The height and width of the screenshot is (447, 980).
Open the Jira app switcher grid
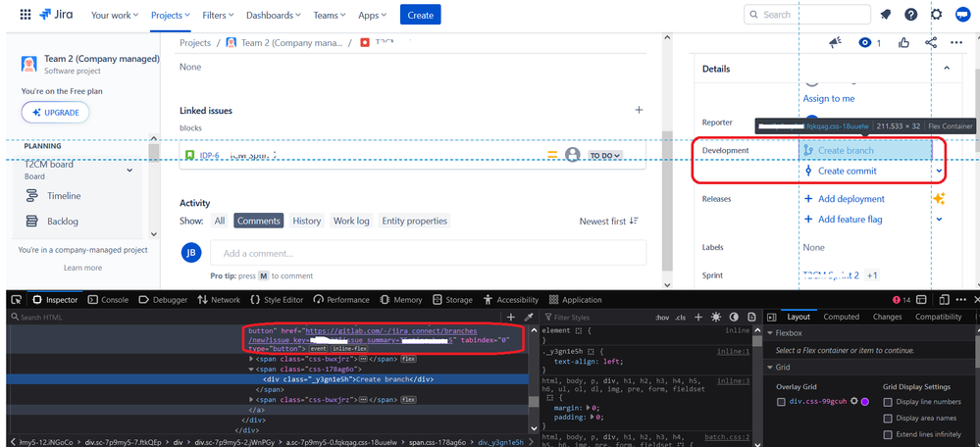(x=25, y=15)
